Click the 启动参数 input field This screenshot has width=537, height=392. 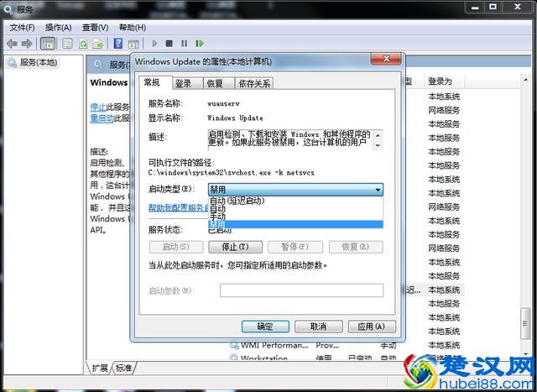[301, 290]
